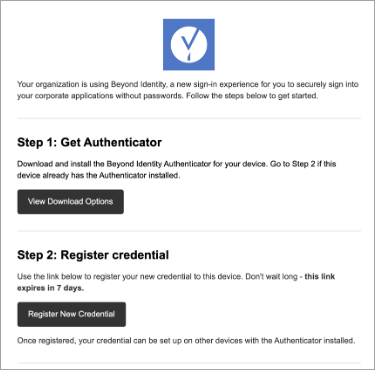Open View Download Options

[x=71, y=202]
